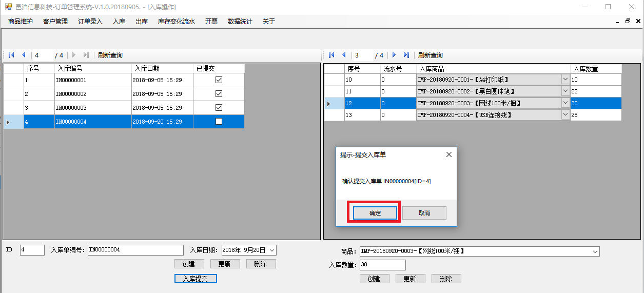Open the 订单录入 menu
Image resolution: width=644 pixels, height=293 pixels.
tap(90, 22)
